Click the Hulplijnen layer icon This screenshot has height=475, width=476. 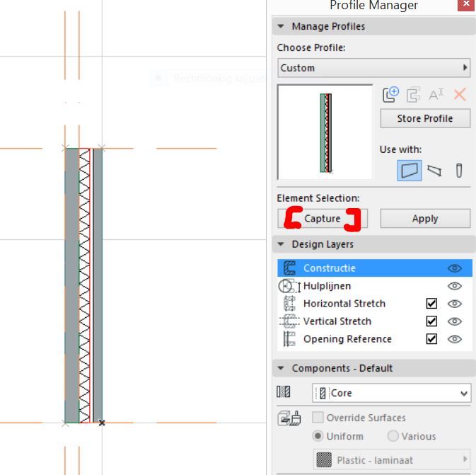[289, 286]
